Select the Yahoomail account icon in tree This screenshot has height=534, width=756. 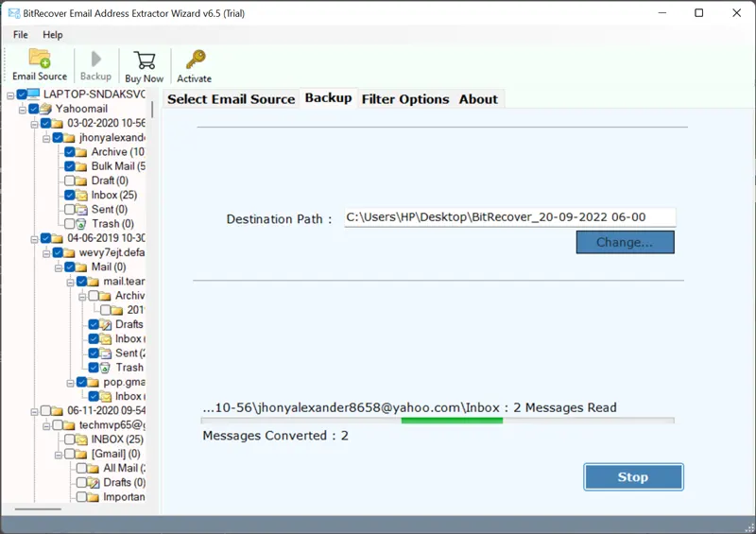[x=44, y=109]
